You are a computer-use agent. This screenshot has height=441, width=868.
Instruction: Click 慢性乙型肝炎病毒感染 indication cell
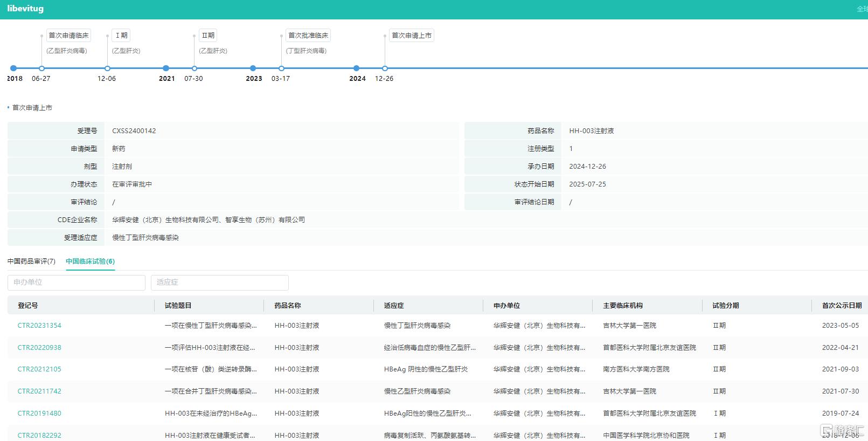click(x=417, y=391)
